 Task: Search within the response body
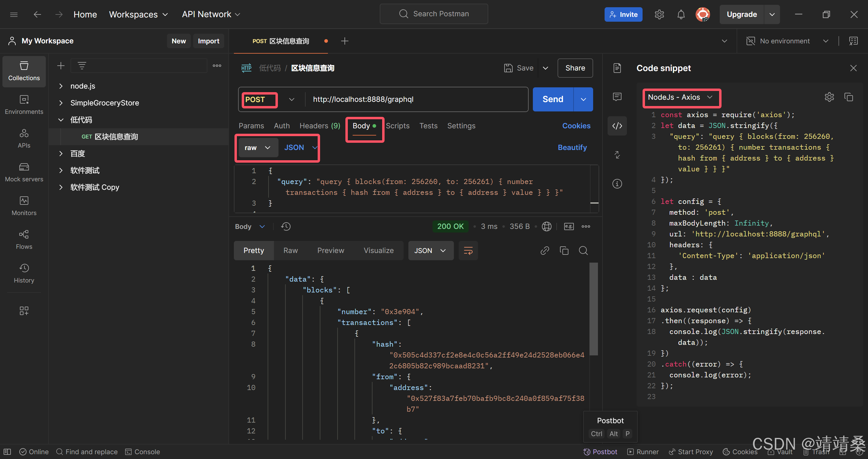coord(583,251)
